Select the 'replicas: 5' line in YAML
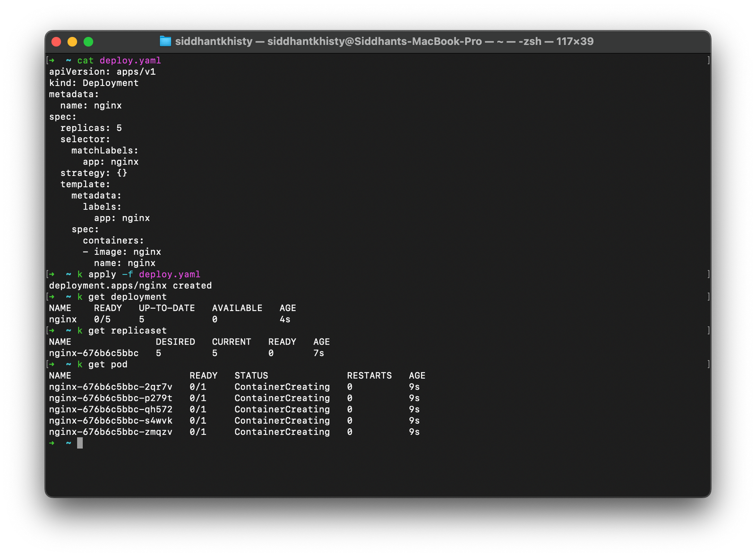Viewport: 756px width, 557px height. 91,128
